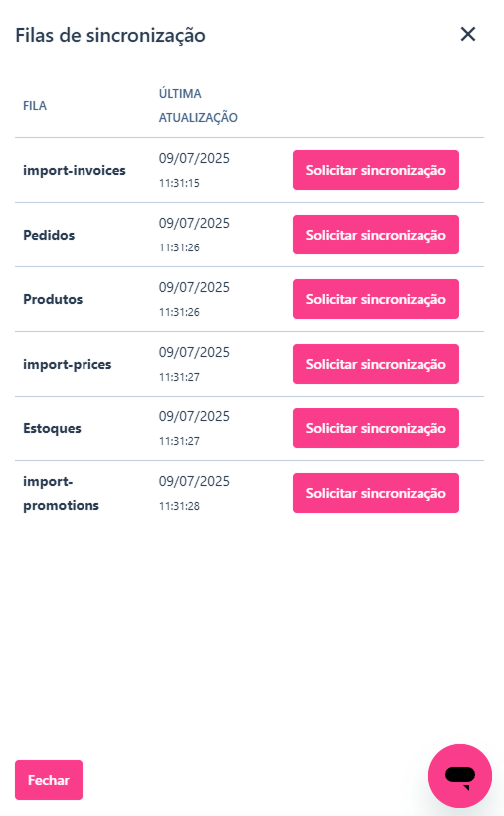The image size is (504, 816).
Task: Click the 11:31:28 timestamp for import-promotions
Action: tap(179, 506)
